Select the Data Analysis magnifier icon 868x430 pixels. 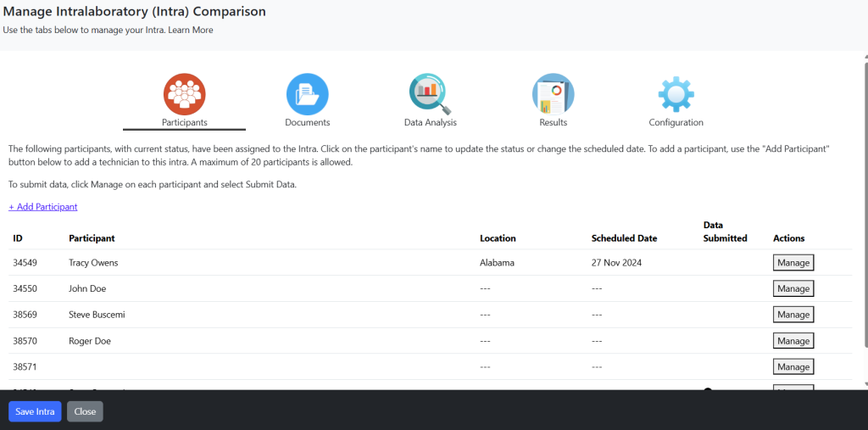pyautogui.click(x=430, y=94)
